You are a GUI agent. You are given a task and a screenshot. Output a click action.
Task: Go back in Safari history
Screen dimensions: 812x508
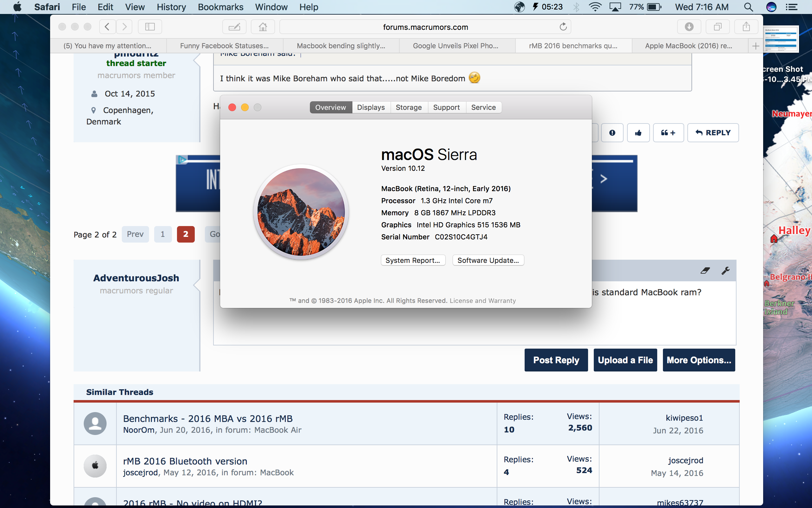108,27
